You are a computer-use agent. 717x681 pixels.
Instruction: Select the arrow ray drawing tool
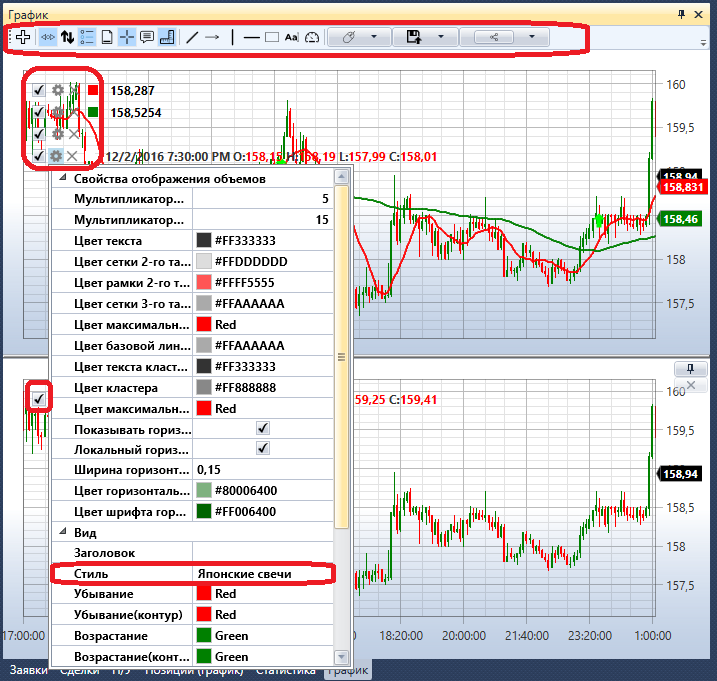[x=212, y=37]
